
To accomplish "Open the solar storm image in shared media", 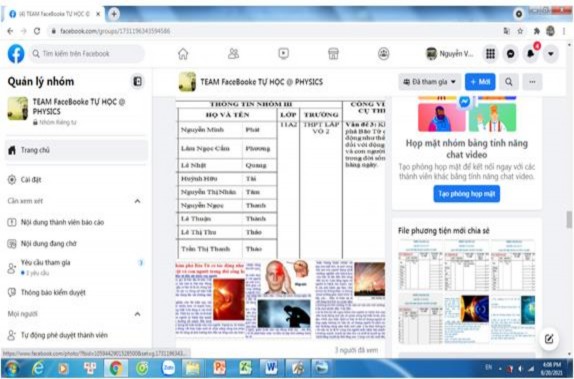I will tap(467, 317).
